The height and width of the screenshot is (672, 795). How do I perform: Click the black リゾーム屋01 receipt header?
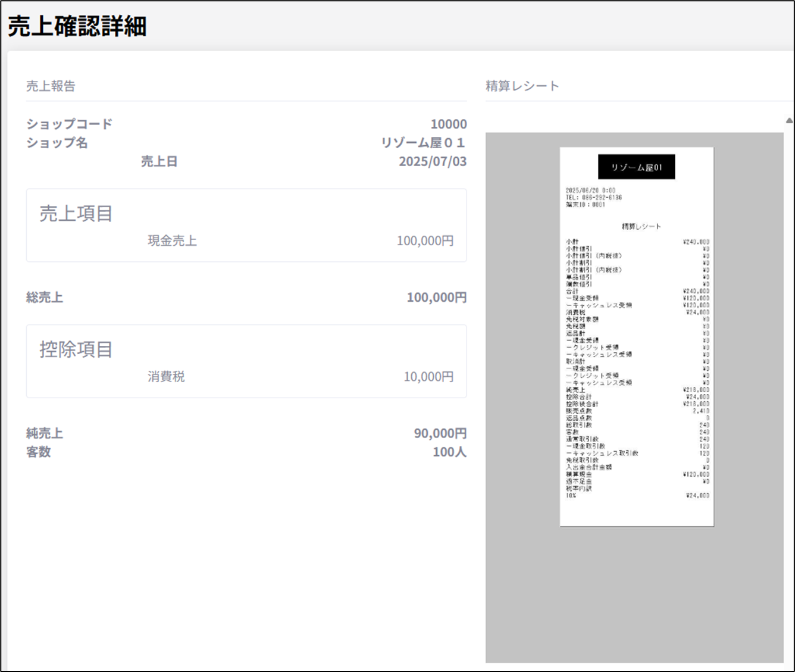(x=636, y=167)
